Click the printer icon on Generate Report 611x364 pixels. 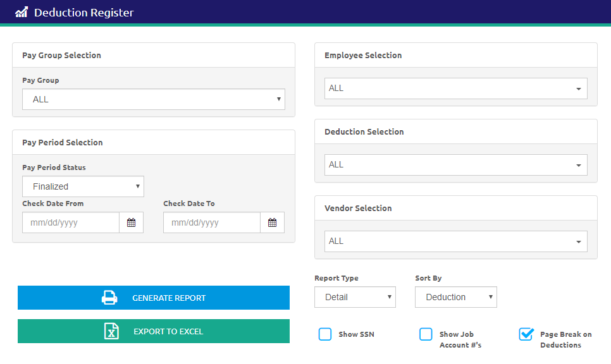(109, 298)
